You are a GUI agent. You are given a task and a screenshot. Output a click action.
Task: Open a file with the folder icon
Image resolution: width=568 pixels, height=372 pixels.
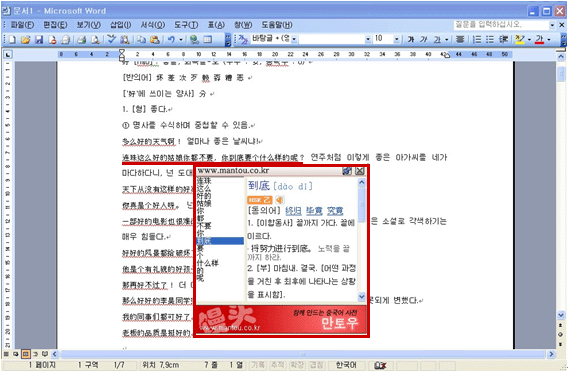point(25,39)
